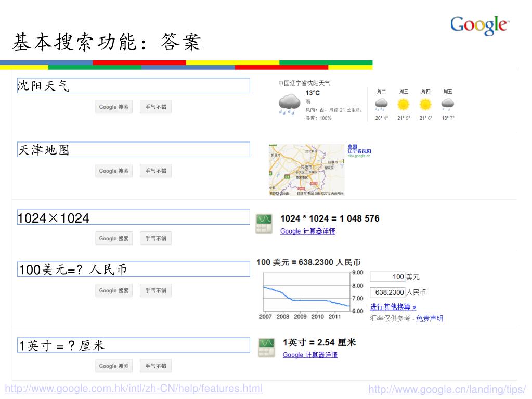
Task: Select the 周五 cloudy forecast icon
Action: (448, 104)
